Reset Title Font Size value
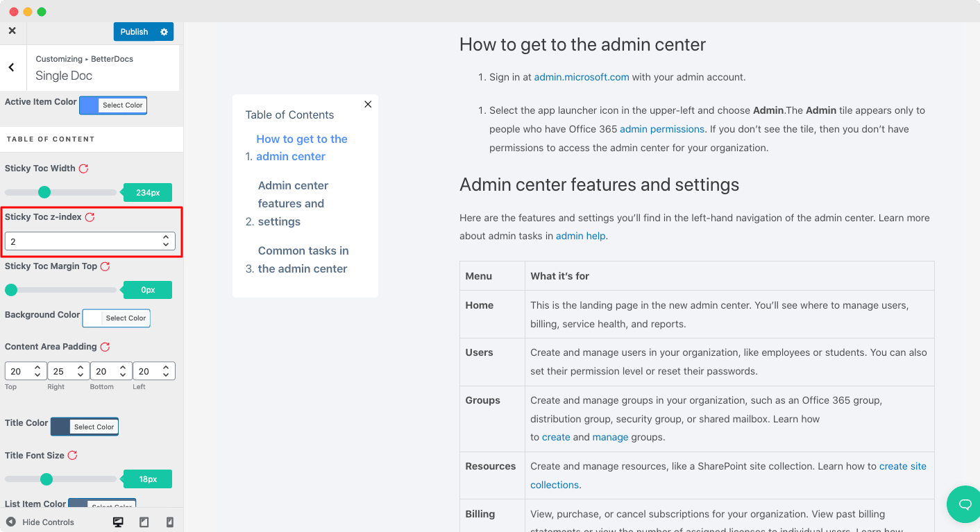Viewport: 980px width, 532px height. click(72, 456)
